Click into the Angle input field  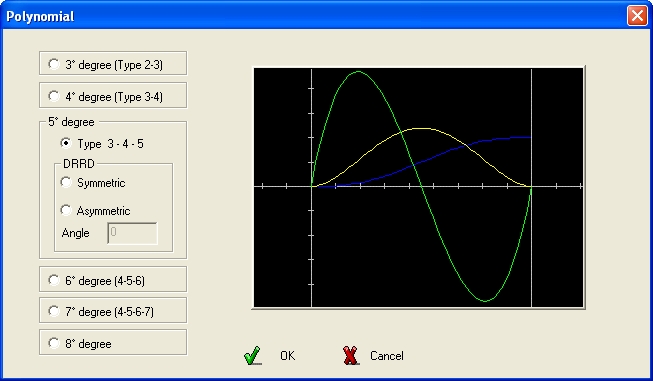[x=132, y=233]
